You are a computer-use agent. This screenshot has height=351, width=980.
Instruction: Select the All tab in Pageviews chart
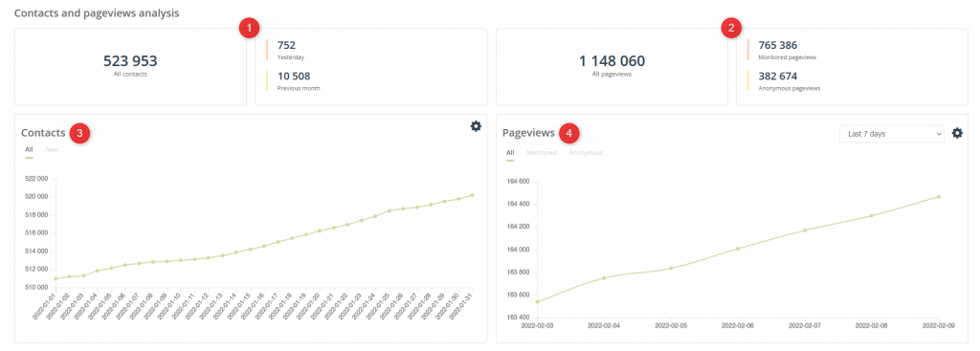(x=511, y=152)
